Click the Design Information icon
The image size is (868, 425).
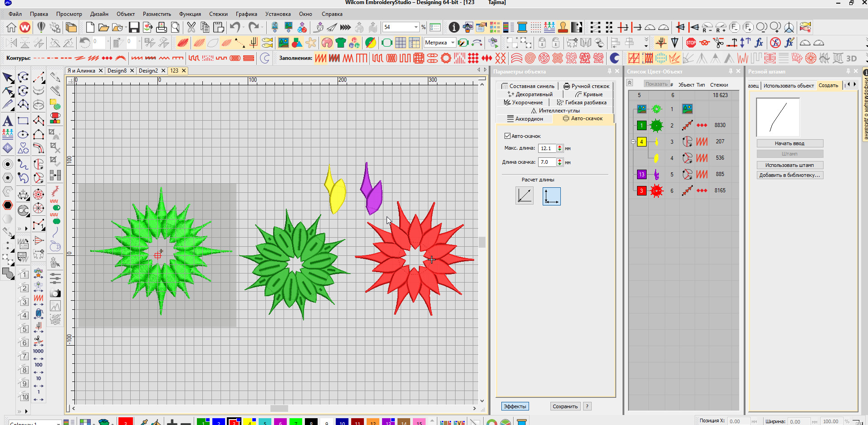point(454,27)
